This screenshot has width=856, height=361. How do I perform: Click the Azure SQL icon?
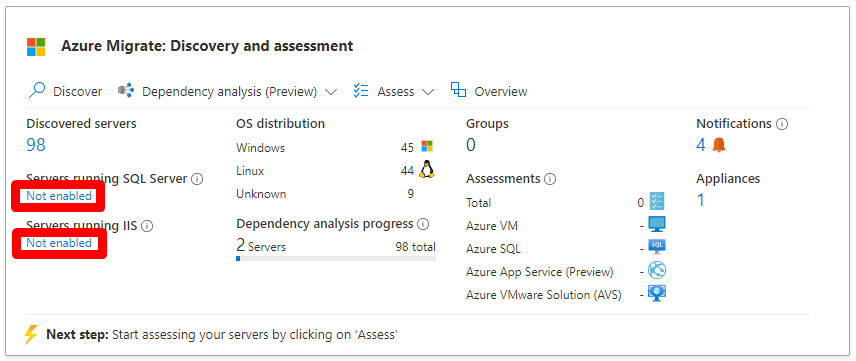[657, 247]
